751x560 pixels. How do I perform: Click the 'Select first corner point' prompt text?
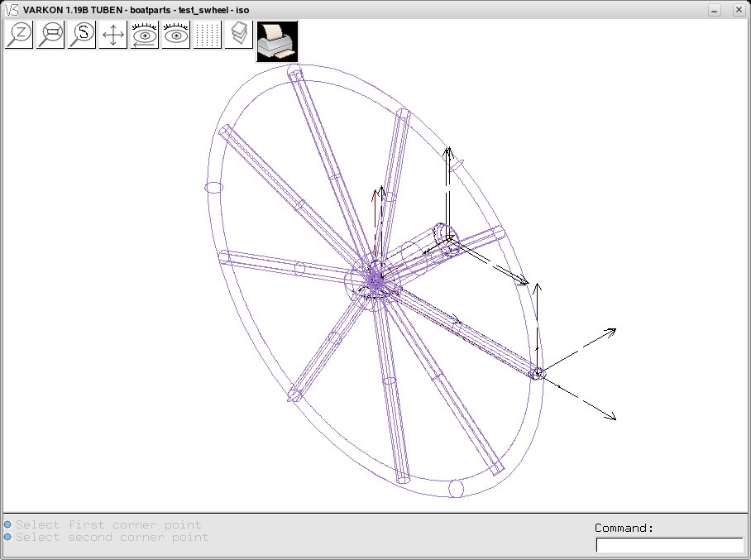[x=108, y=524]
